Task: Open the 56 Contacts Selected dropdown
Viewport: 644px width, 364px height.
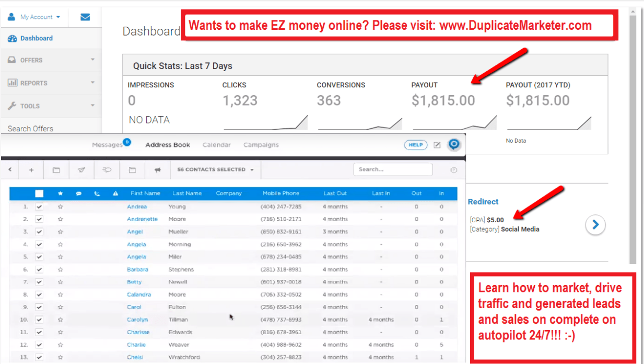Action: pos(215,170)
